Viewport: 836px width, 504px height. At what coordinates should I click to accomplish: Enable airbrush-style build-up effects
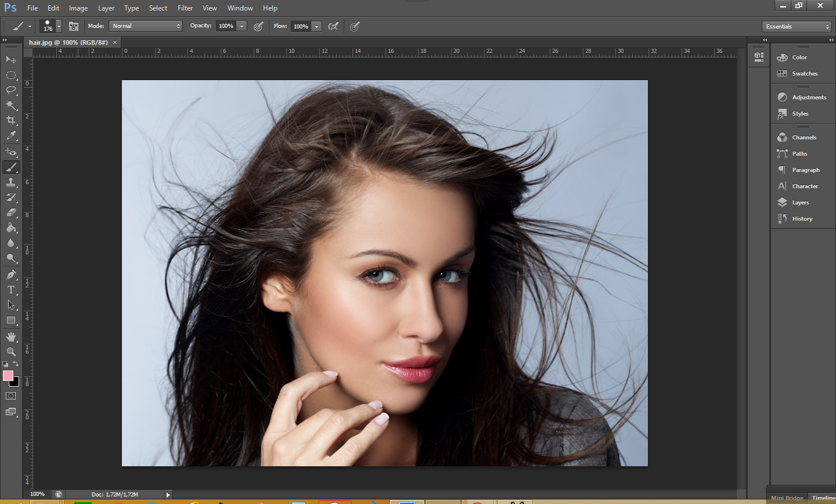click(333, 26)
